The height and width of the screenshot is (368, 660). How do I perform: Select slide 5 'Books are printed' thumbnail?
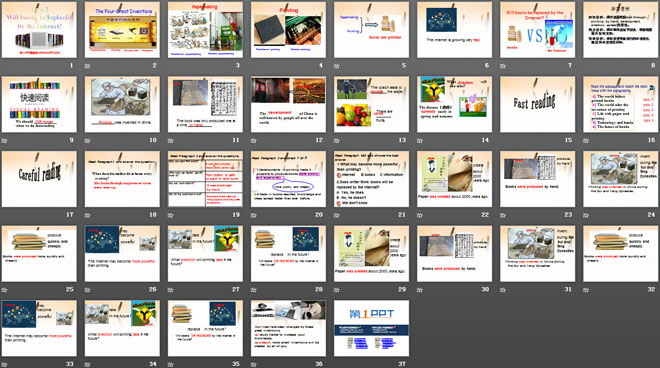pos(371,30)
